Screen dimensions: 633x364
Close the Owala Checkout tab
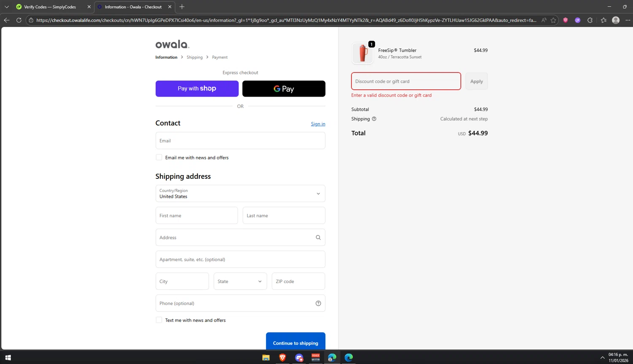click(170, 7)
